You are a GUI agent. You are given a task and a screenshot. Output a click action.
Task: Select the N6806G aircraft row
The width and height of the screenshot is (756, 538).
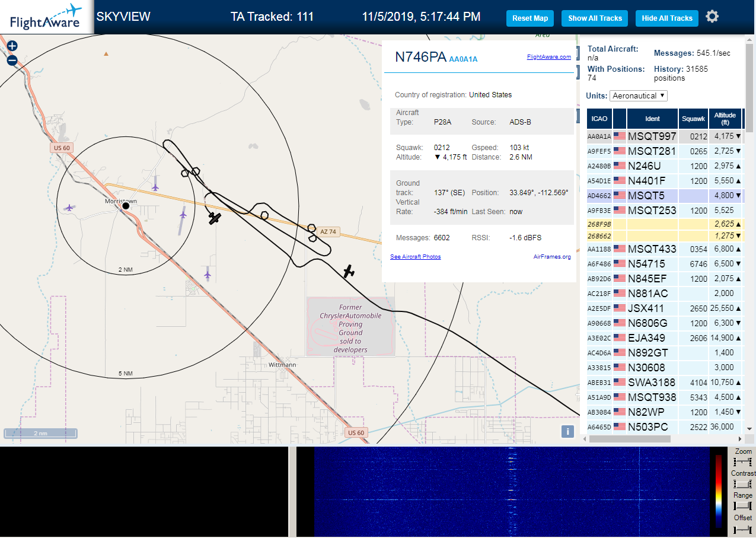point(665,323)
